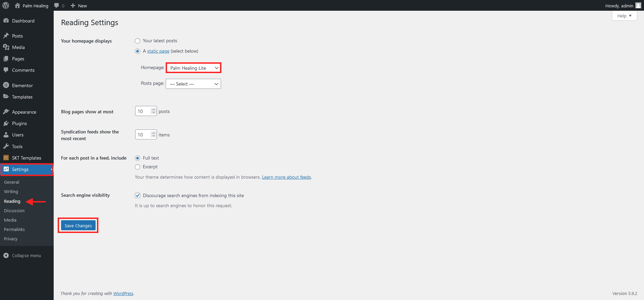
Task: Follow the 'static page' link
Action: [x=158, y=51]
